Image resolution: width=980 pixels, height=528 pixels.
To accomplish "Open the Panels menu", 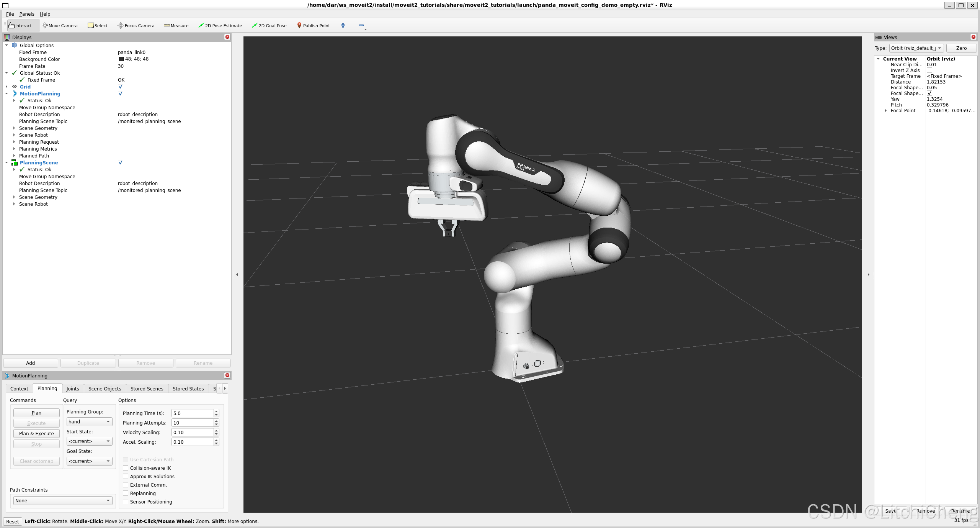I will point(27,14).
